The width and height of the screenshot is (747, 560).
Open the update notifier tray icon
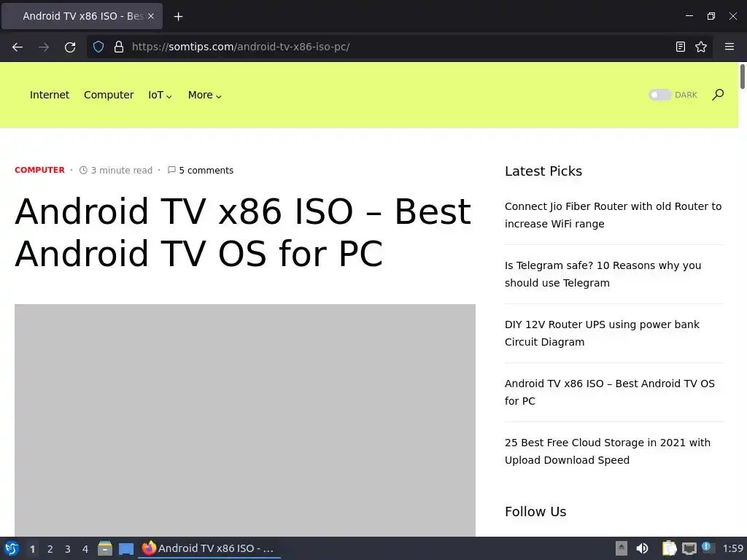708,548
